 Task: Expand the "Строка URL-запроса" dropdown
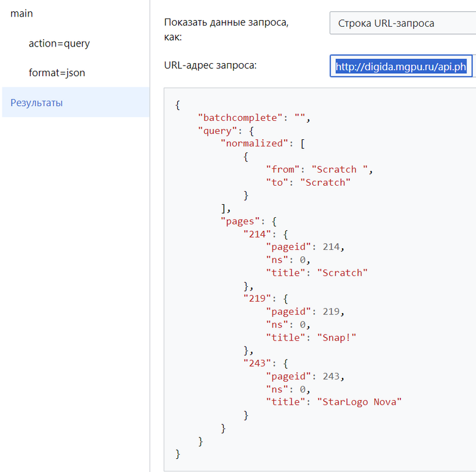(402, 24)
